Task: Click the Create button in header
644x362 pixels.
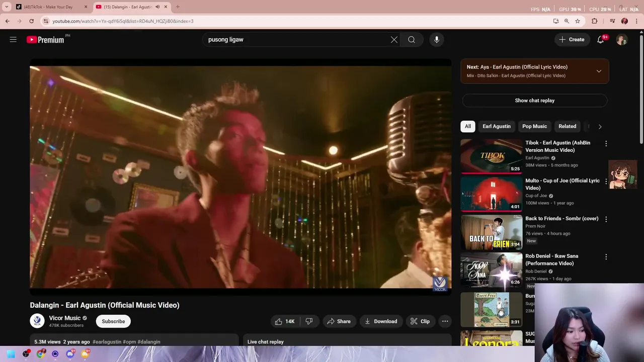Action: coord(572,40)
